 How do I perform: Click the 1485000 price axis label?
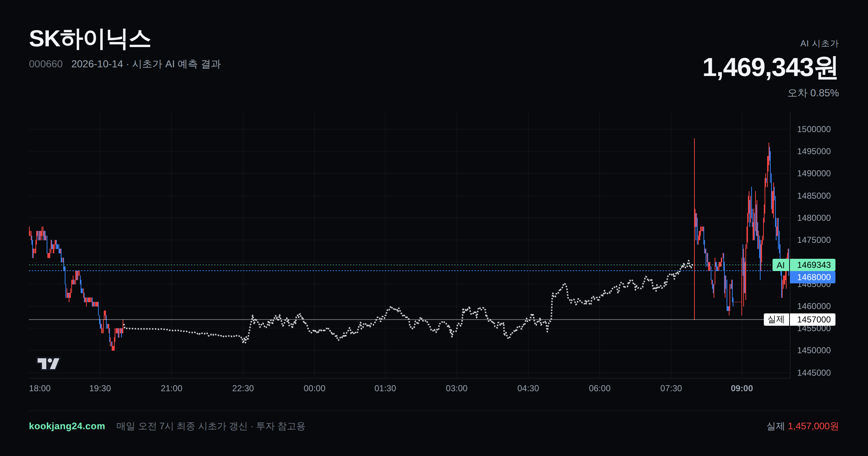[814, 196]
